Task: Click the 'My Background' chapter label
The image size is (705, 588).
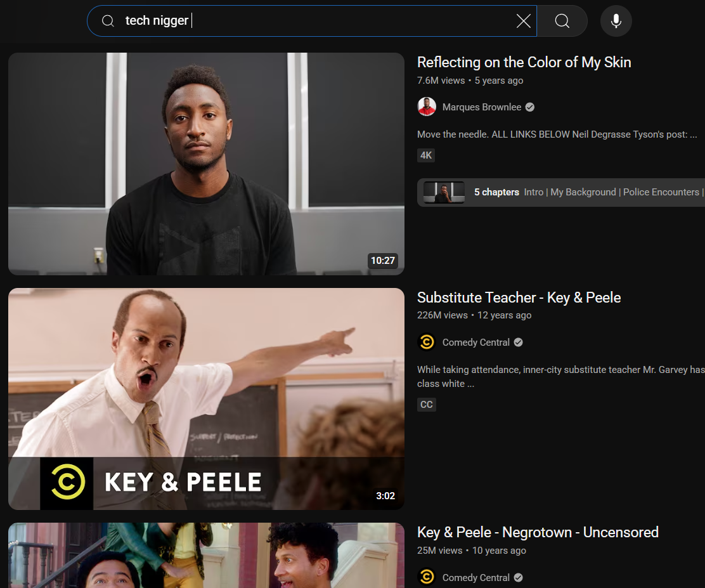Action: tap(583, 192)
